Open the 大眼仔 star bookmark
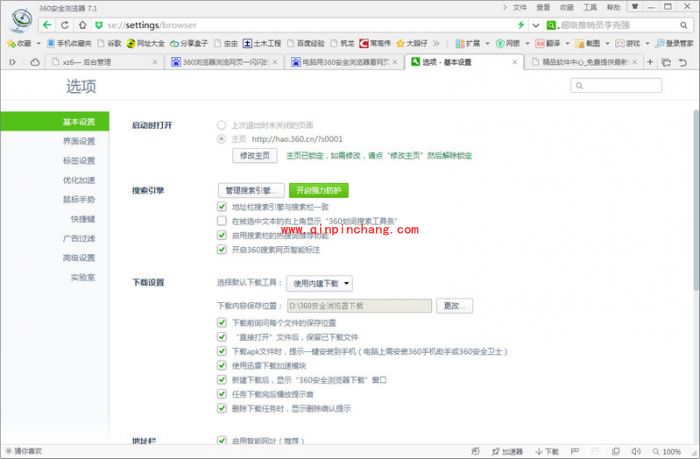The image size is (700, 459). (412, 43)
